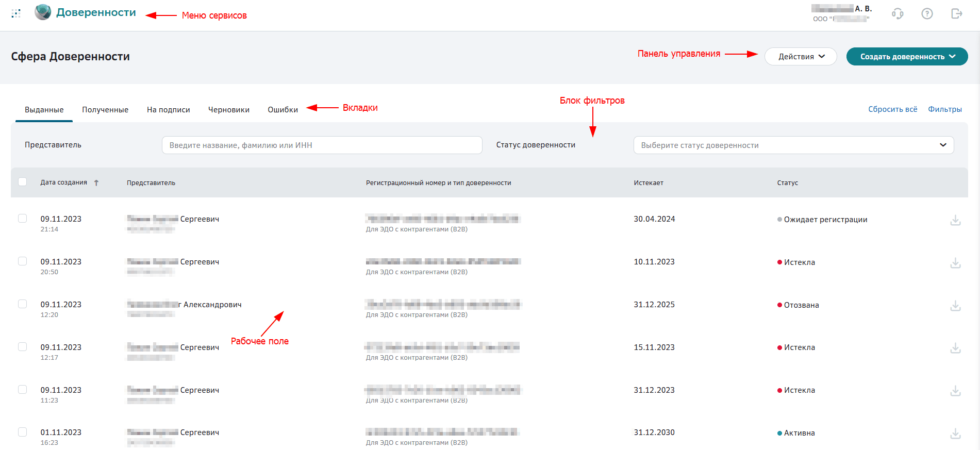Click the Доверенности globe logo
The image size is (980, 450).
[x=43, y=12]
